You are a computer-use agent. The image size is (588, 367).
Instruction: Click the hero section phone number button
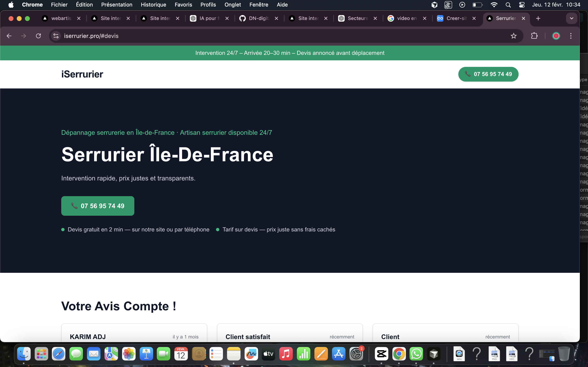coord(98,206)
